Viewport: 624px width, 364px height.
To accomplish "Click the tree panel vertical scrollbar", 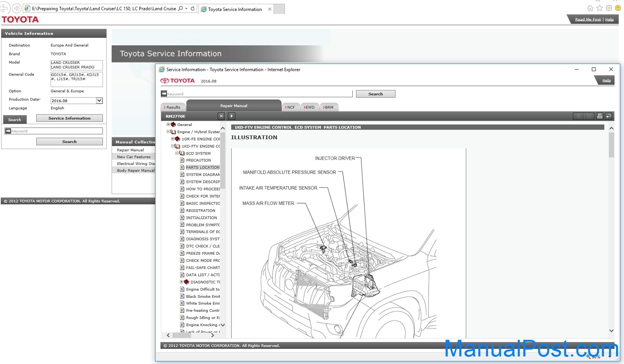I will click(x=223, y=161).
